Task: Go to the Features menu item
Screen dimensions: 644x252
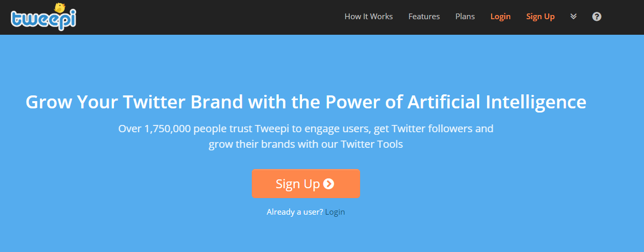Action: (x=424, y=17)
